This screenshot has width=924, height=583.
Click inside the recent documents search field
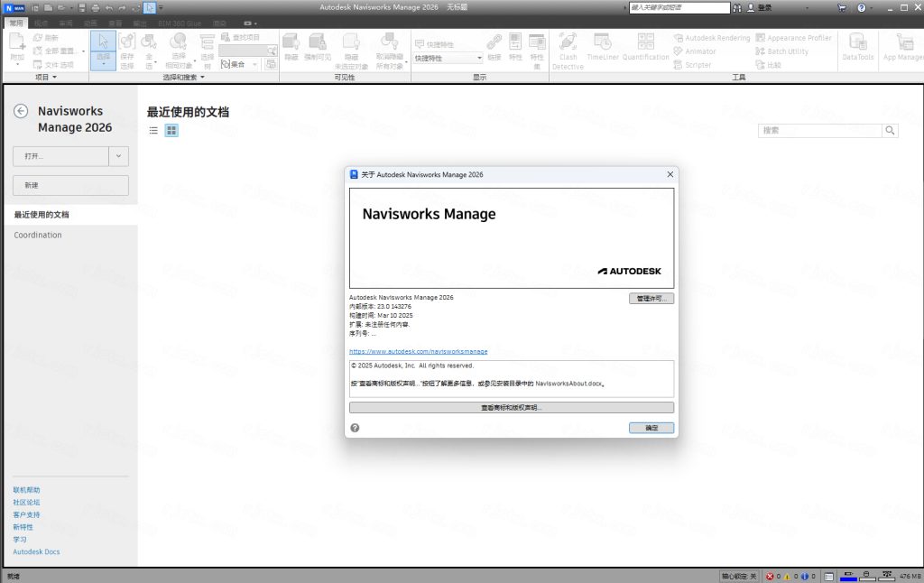pos(817,130)
